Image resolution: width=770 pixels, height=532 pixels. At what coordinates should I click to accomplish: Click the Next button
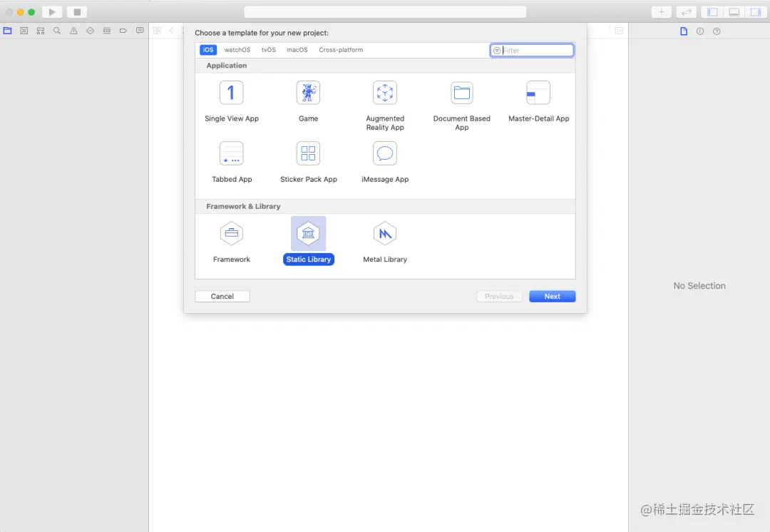[552, 296]
